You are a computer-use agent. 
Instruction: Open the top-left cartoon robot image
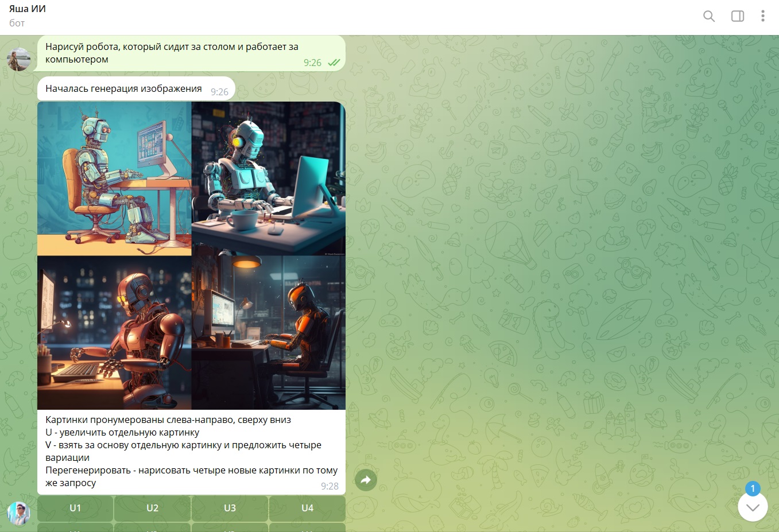(114, 178)
